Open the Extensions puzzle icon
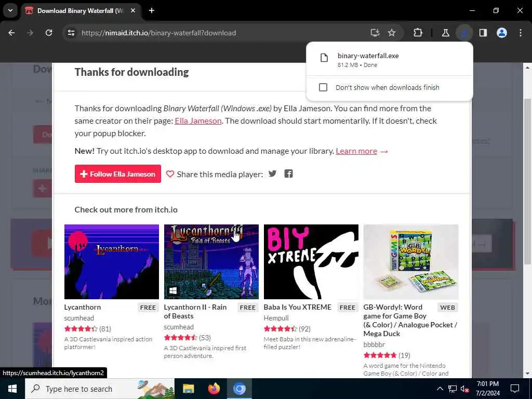 click(418, 33)
